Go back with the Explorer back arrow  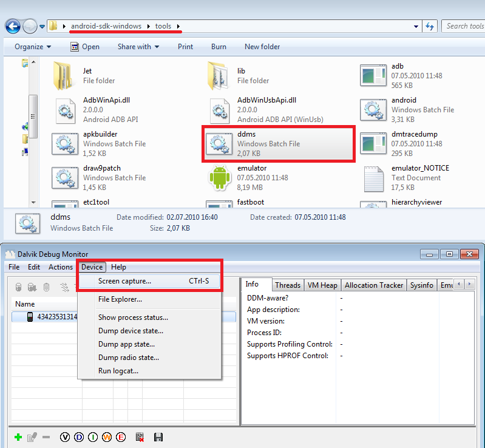(x=13, y=26)
